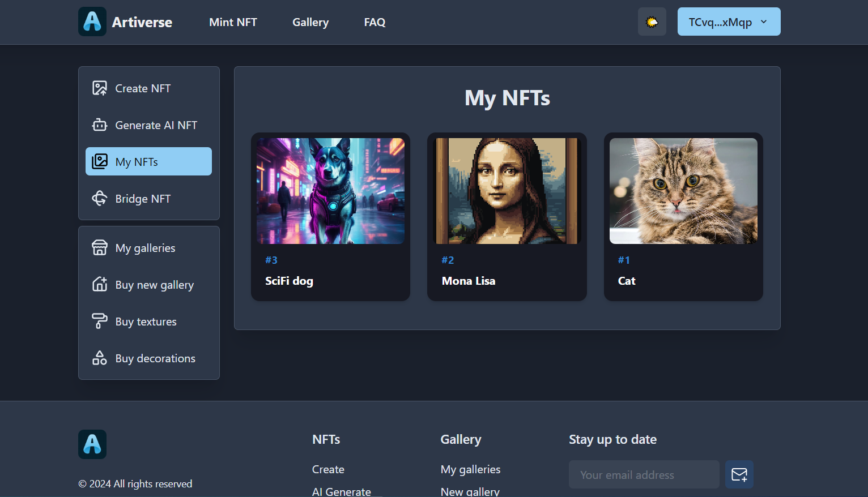Select Bridge NFT label in sidebar
The width and height of the screenshot is (868, 497).
pos(143,199)
